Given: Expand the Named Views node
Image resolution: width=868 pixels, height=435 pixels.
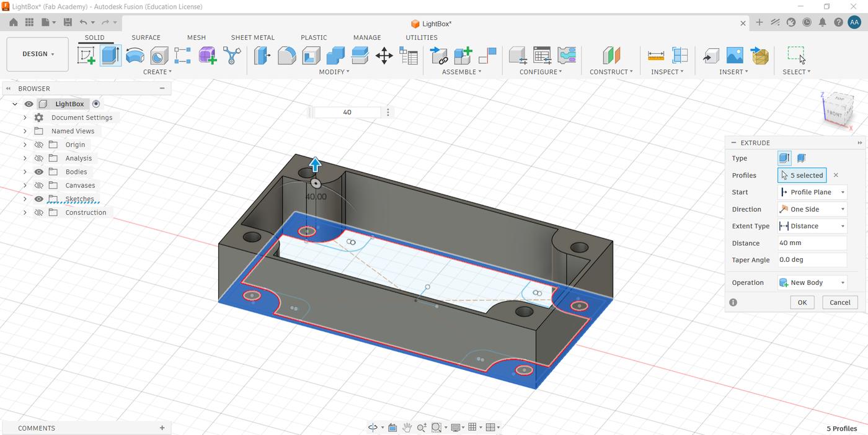Looking at the screenshot, I should (25, 131).
